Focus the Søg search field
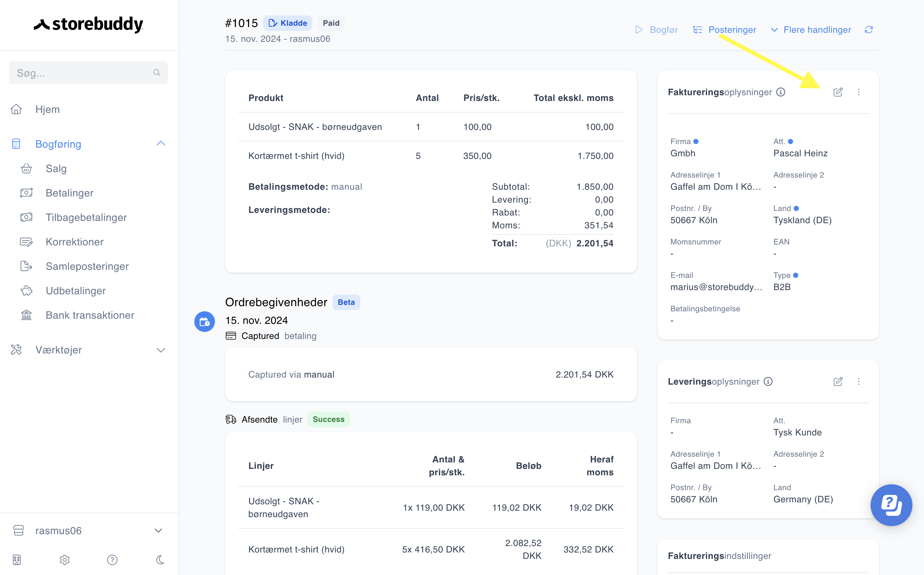924x575 pixels. [x=88, y=73]
